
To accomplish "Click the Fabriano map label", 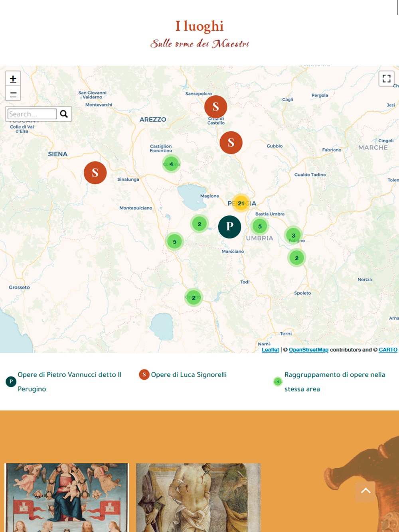I will coord(332,150).
